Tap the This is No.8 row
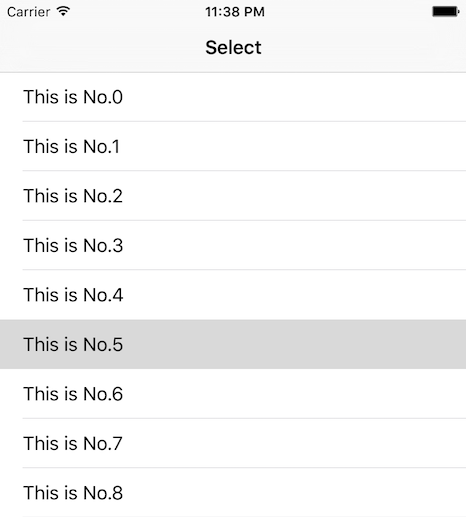 pyautogui.click(x=233, y=492)
